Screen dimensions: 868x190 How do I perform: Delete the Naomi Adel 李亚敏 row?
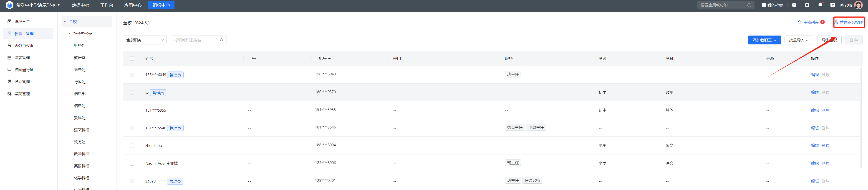pos(825,163)
